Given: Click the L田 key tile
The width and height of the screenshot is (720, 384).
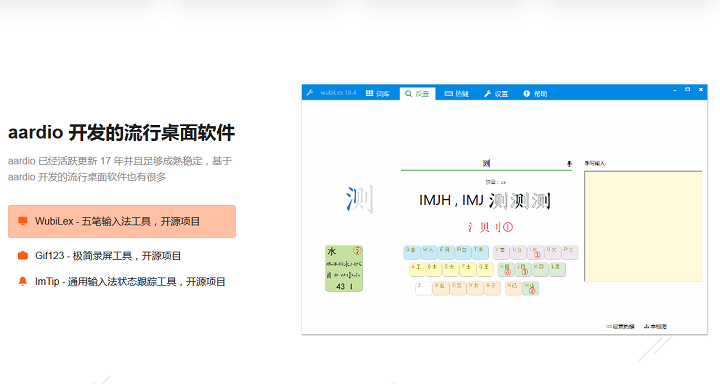Looking at the screenshot, I should tap(557, 270).
